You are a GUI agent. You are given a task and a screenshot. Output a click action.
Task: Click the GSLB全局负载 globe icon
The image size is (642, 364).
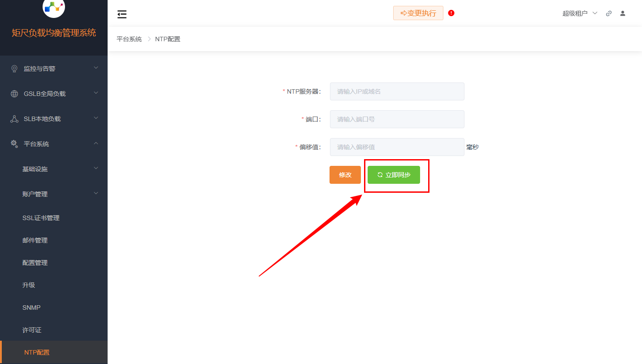(x=14, y=94)
